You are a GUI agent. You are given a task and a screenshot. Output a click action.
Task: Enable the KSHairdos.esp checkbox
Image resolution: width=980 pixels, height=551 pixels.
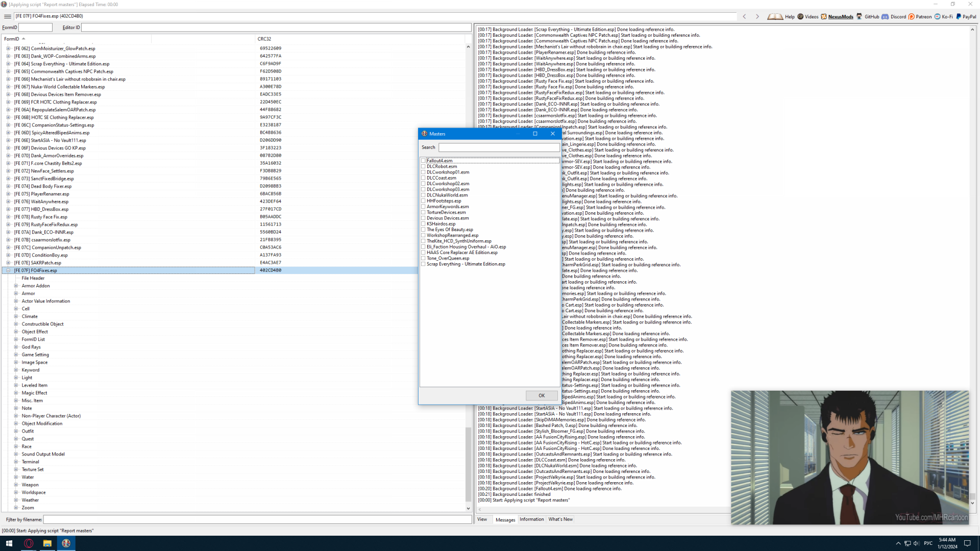point(424,224)
